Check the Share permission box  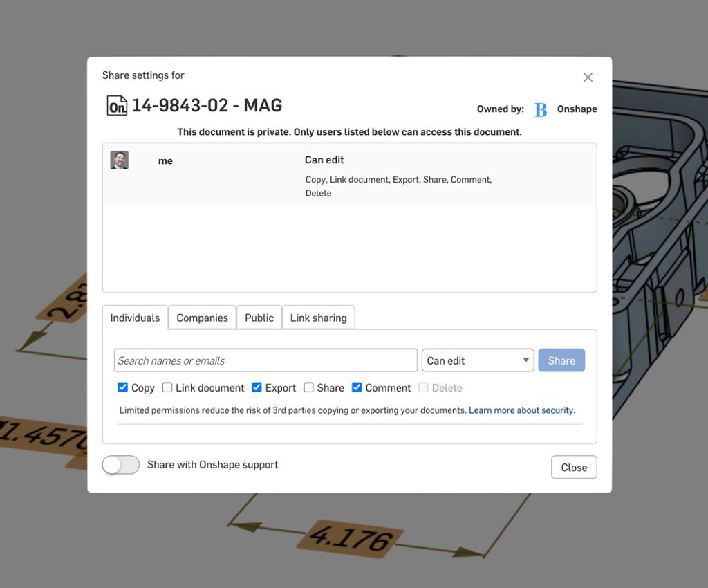[x=308, y=387]
